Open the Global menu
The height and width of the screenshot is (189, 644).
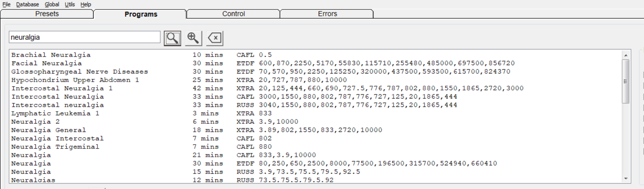52,4
